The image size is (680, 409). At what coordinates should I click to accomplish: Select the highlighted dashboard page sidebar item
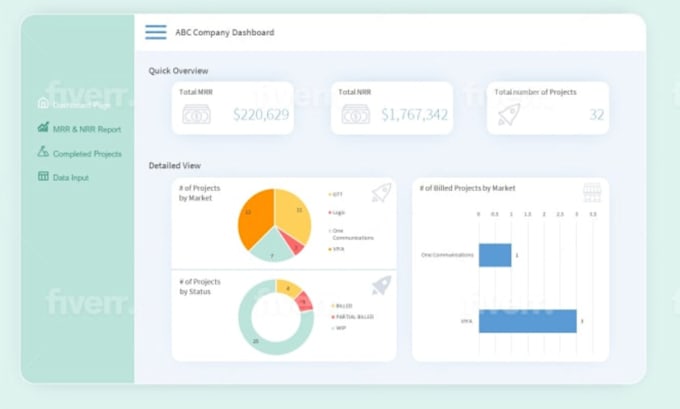82,105
